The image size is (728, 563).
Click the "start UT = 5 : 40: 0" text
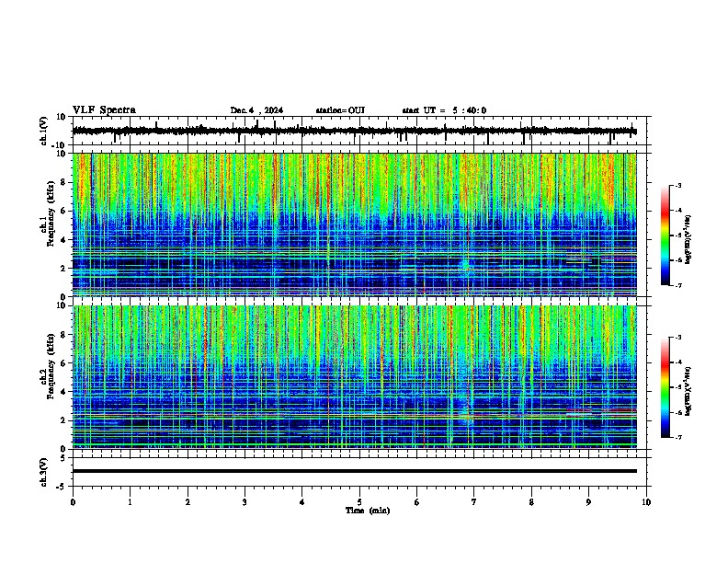point(444,110)
